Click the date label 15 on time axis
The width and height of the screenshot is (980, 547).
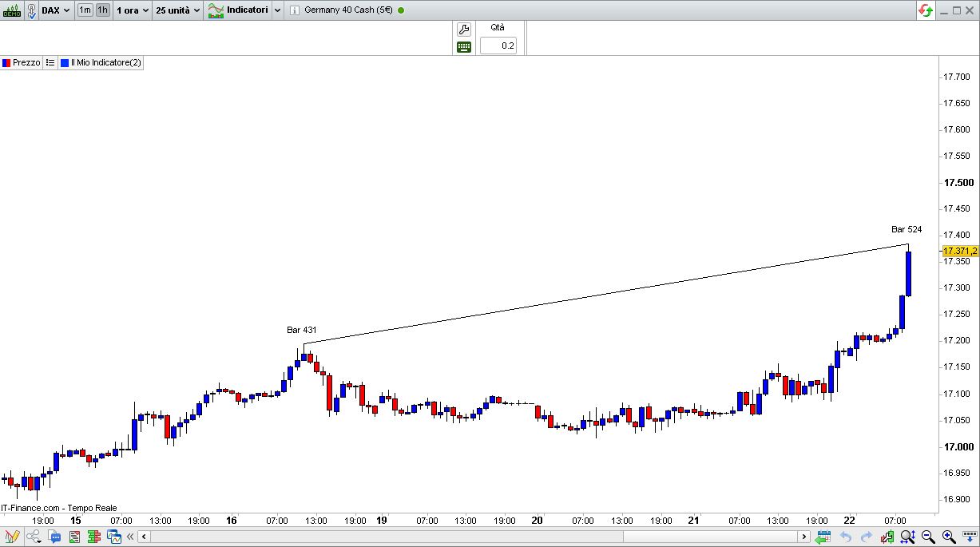[75, 521]
